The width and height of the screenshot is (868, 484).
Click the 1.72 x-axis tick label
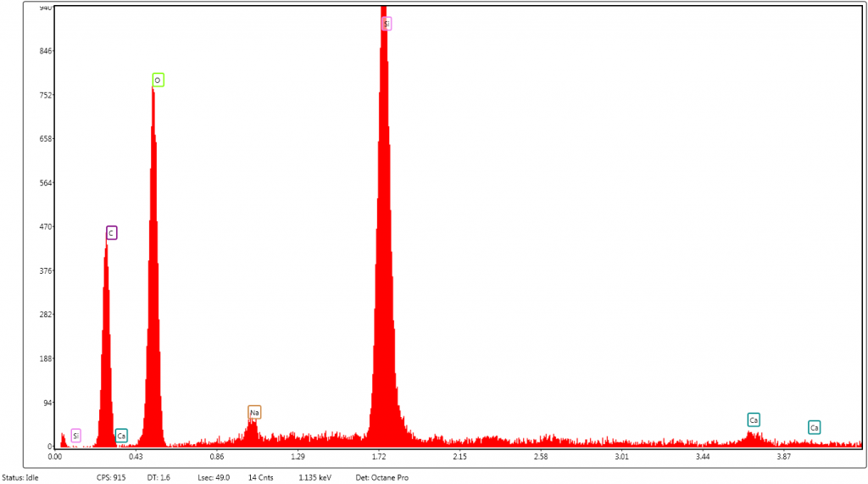click(379, 457)
